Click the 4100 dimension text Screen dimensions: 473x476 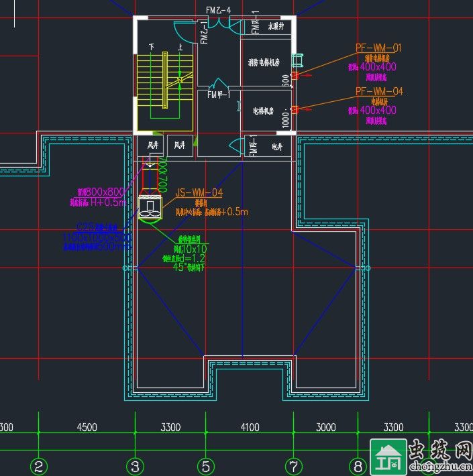click(249, 427)
